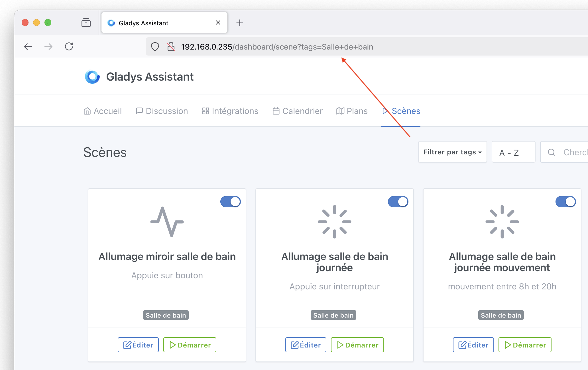Click the activity icon on miroir scene
This screenshot has height=370, width=588.
point(167,222)
